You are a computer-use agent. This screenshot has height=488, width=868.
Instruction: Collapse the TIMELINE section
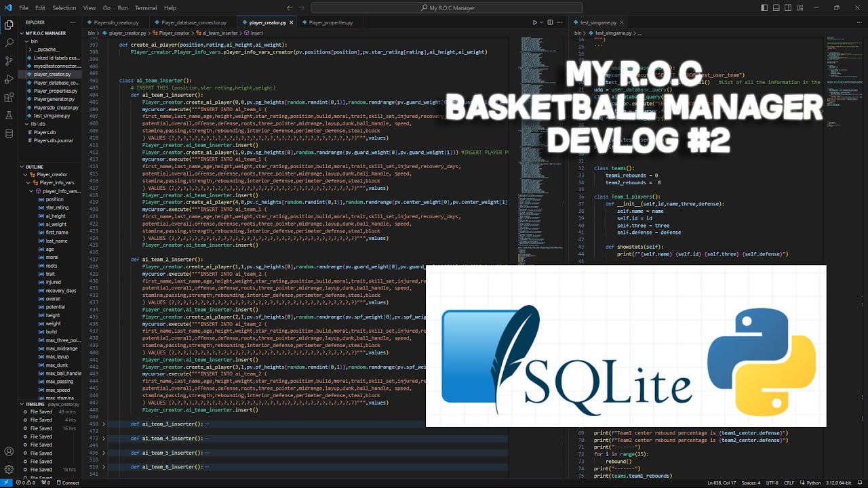pos(22,404)
